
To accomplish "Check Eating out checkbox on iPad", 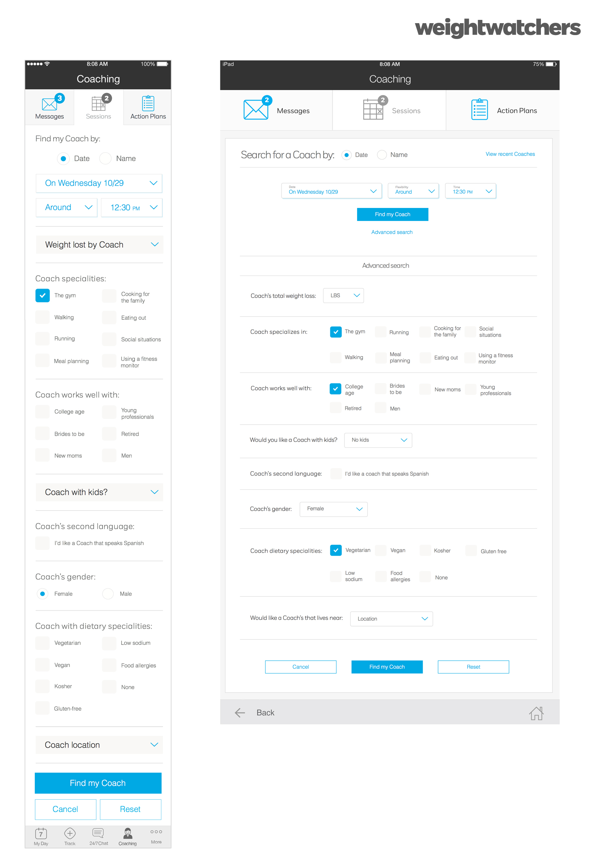I will click(425, 357).
